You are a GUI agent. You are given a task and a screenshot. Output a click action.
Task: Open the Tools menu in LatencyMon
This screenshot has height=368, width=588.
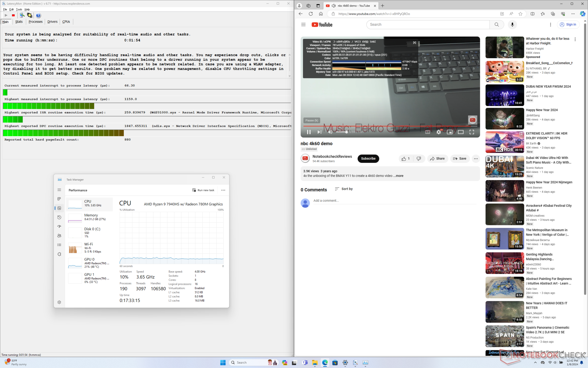click(x=19, y=10)
